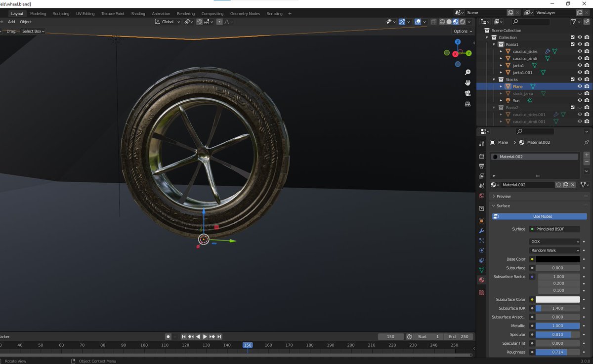Play the animation forward
Screen dimensions: 593x364
pyautogui.click(x=205, y=337)
